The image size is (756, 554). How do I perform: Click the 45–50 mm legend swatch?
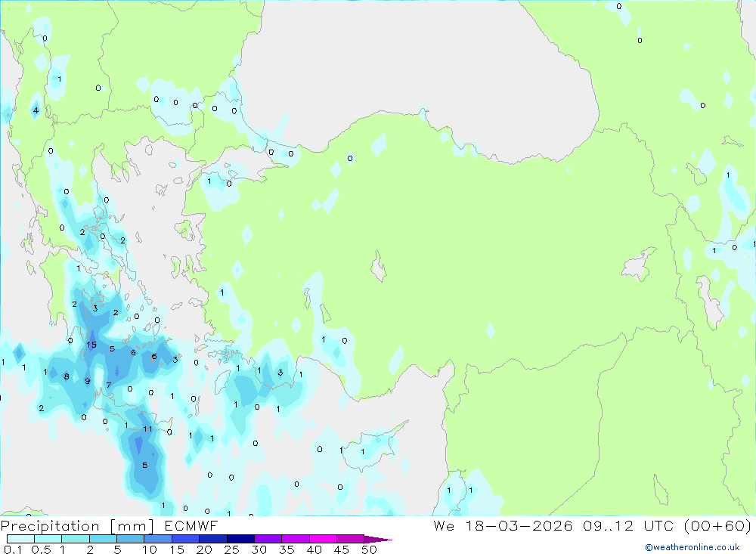351,539
